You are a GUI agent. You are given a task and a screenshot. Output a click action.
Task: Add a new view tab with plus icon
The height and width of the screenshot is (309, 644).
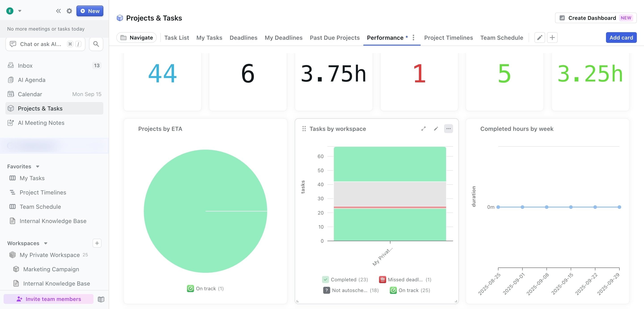pyautogui.click(x=552, y=38)
